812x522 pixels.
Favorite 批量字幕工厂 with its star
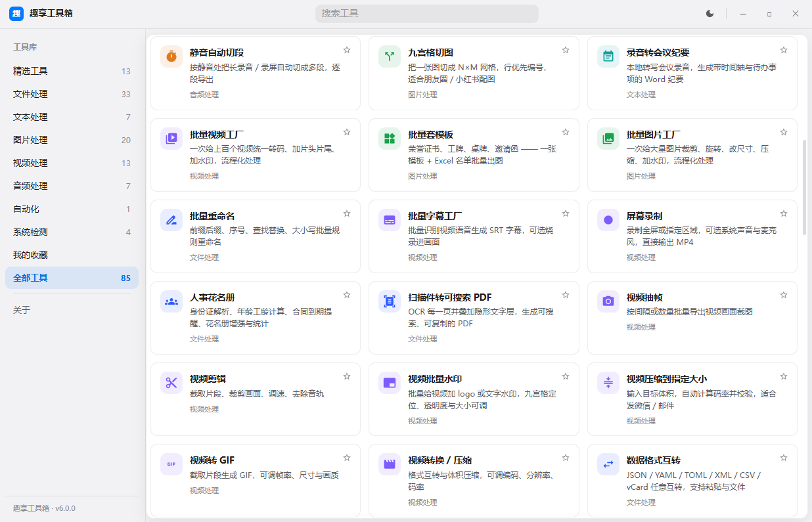(566, 213)
